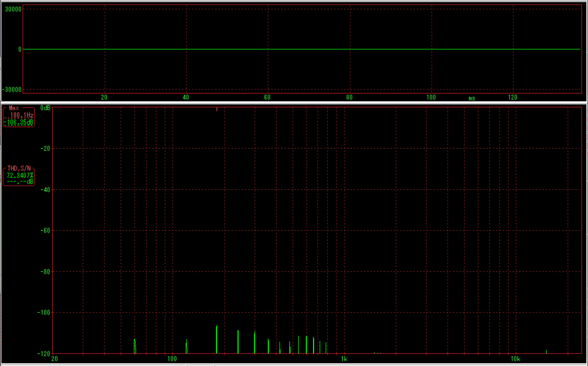Click the -100 dB axis label

click(x=44, y=312)
